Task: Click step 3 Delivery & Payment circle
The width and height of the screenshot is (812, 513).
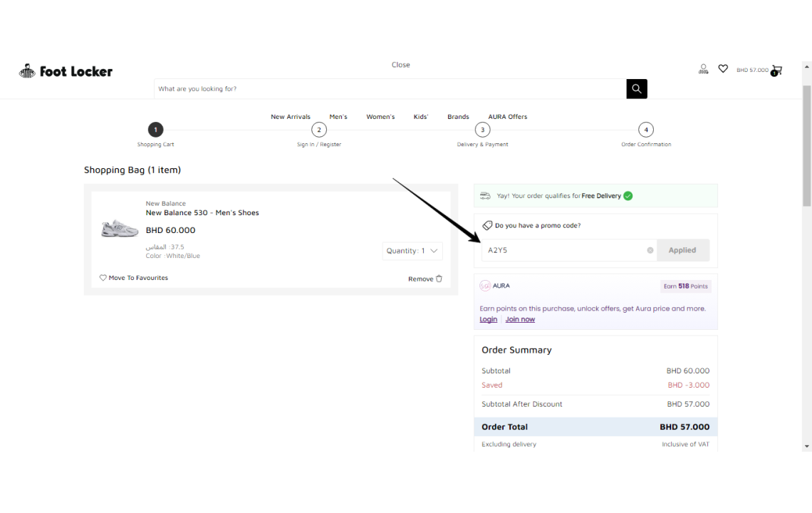Action: 483,130
